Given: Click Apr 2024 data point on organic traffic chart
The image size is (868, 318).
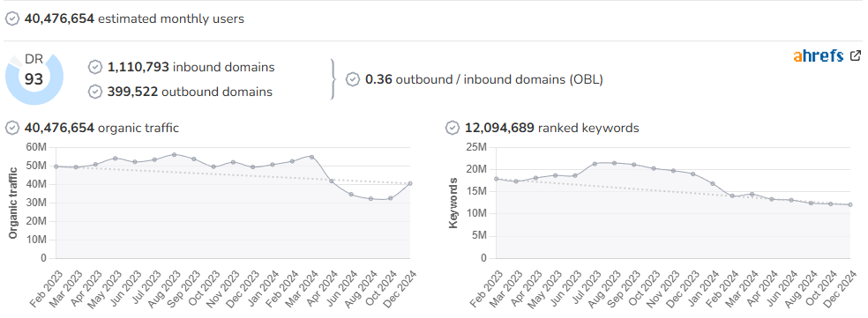Looking at the screenshot, I should coord(332,181).
